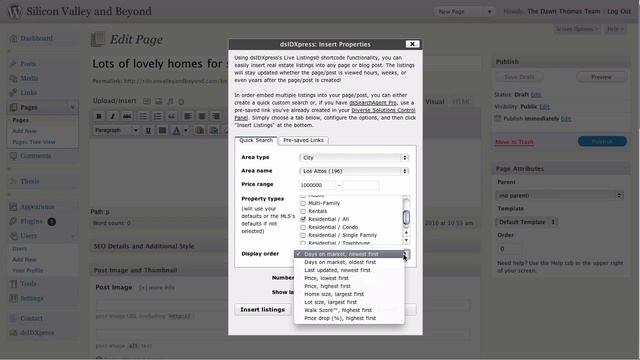Open Media in the sidebar

(29, 78)
